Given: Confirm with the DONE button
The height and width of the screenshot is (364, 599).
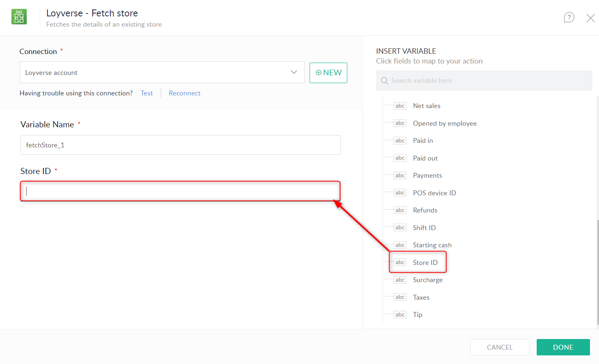Looking at the screenshot, I should coord(563,347).
